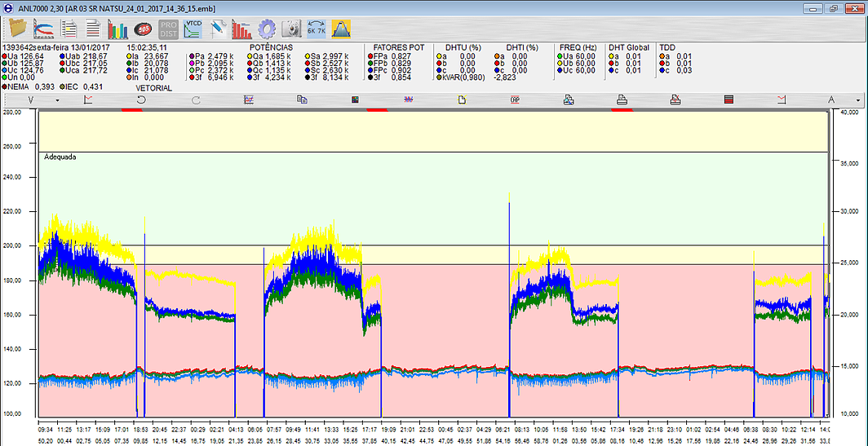
Task: Click the undo arrow in graph toolbar
Action: [141, 99]
